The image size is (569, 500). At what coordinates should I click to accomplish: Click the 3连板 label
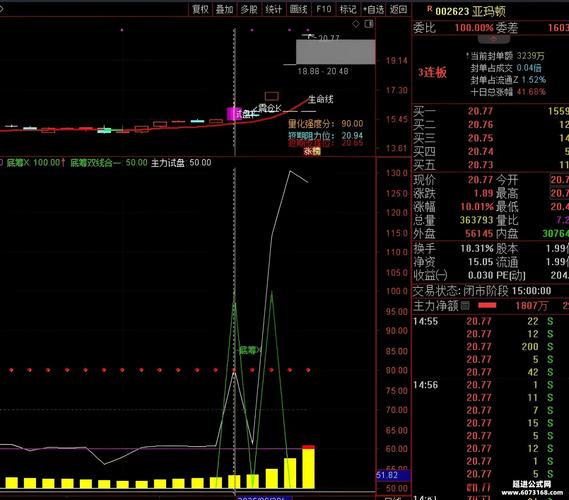[x=432, y=72]
